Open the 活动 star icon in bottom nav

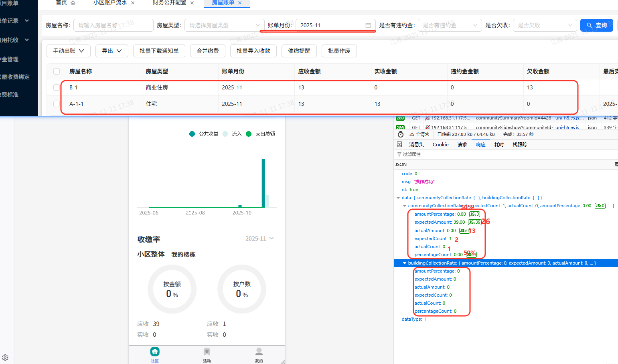pos(207,351)
